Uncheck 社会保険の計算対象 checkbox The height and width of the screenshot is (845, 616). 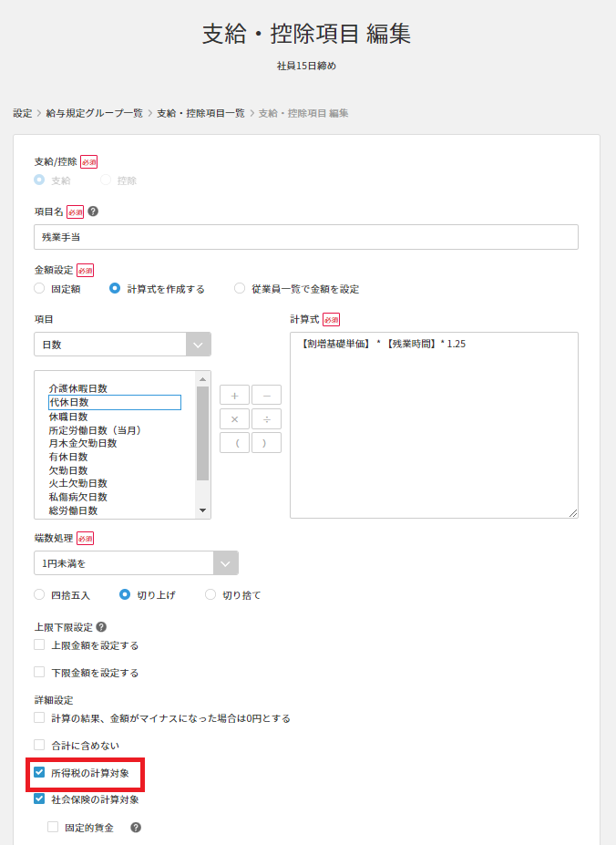coord(39,799)
